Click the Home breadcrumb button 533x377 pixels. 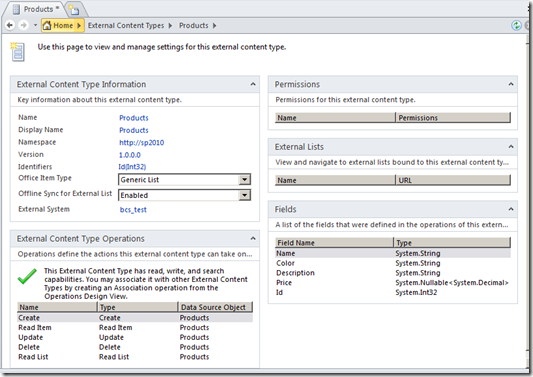pyautogui.click(x=63, y=25)
